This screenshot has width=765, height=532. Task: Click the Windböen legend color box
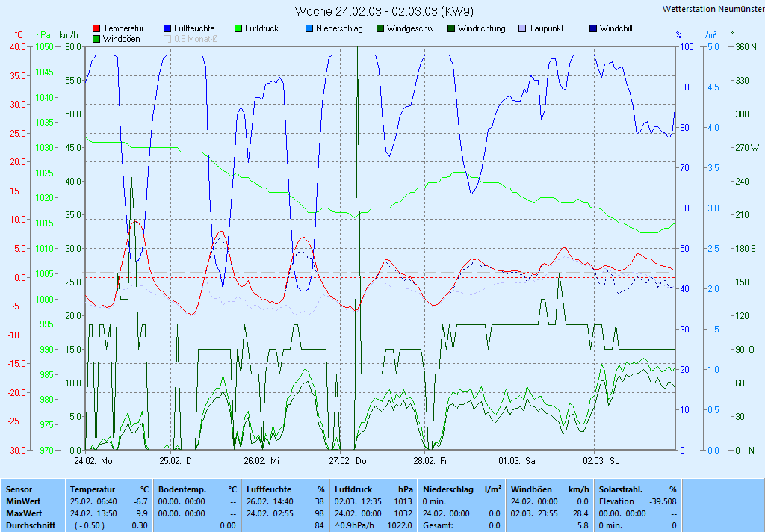coord(96,39)
